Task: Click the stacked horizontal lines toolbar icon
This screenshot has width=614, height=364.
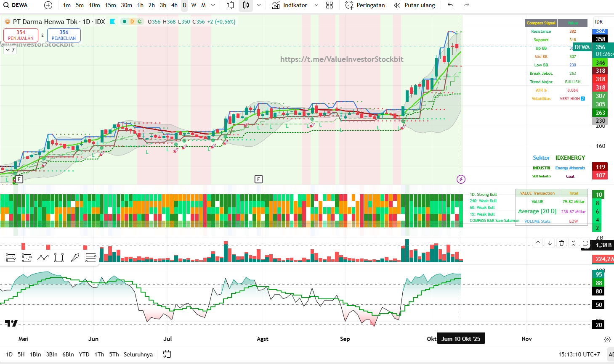Action: point(91,258)
